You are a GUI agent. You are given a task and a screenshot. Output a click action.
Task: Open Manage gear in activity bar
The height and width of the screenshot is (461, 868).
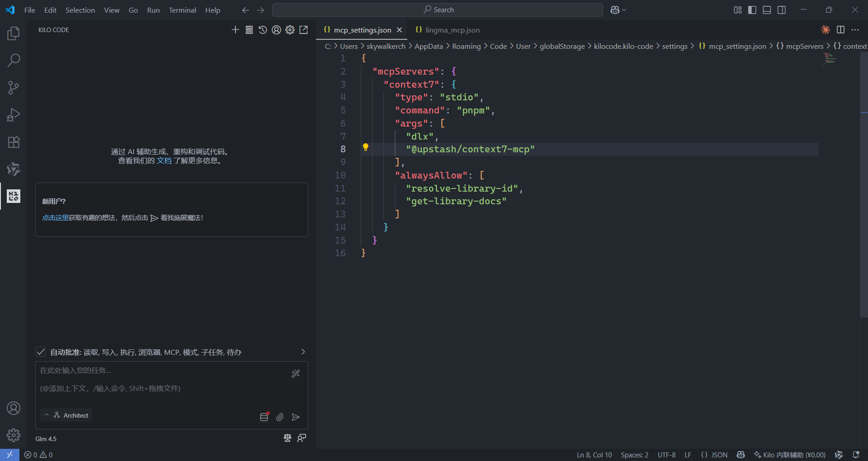14,435
